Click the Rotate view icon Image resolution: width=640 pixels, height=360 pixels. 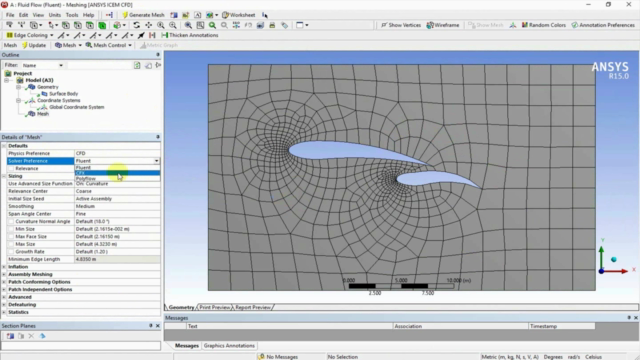click(137, 25)
